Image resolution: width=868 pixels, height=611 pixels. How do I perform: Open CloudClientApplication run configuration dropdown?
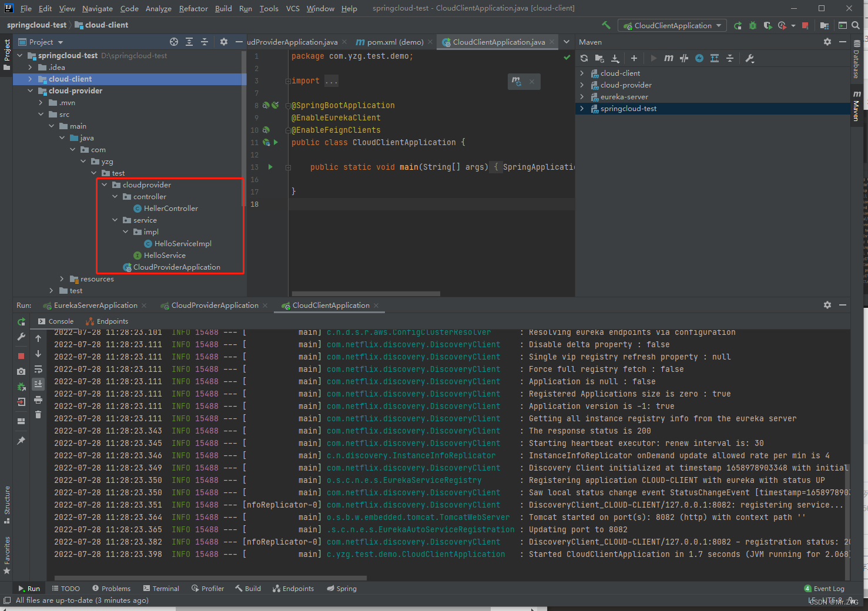[x=672, y=25]
